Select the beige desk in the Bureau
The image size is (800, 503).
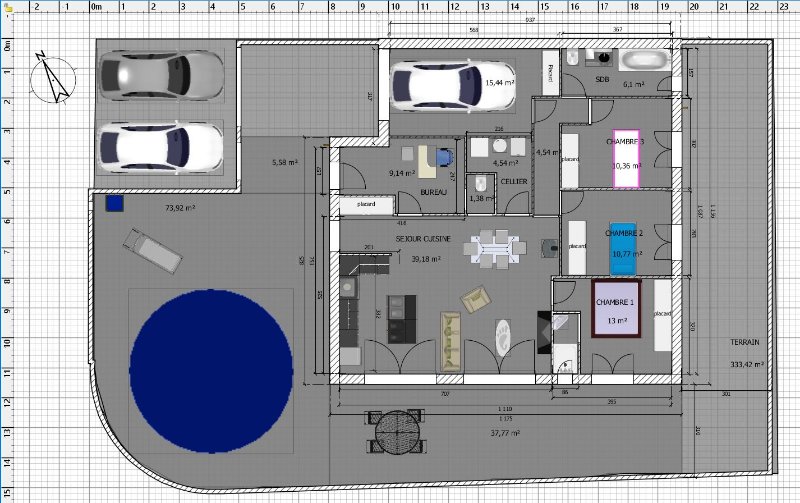click(426, 162)
